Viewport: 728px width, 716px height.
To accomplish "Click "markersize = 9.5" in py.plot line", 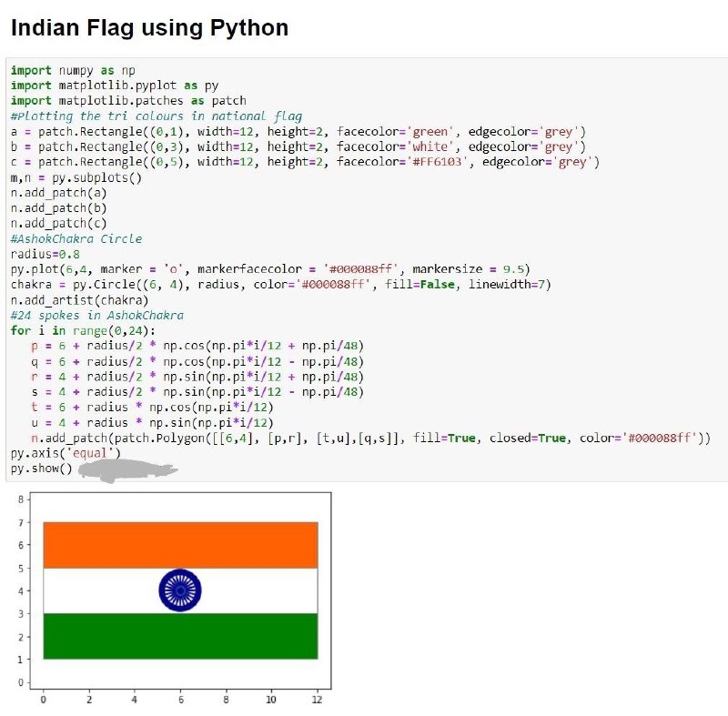I will [x=468, y=269].
